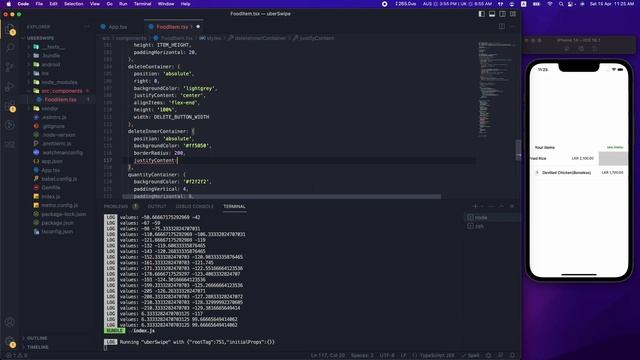Open the Terminal menu in the menu bar
Screen dimensions: 640x360
tap(142, 4)
